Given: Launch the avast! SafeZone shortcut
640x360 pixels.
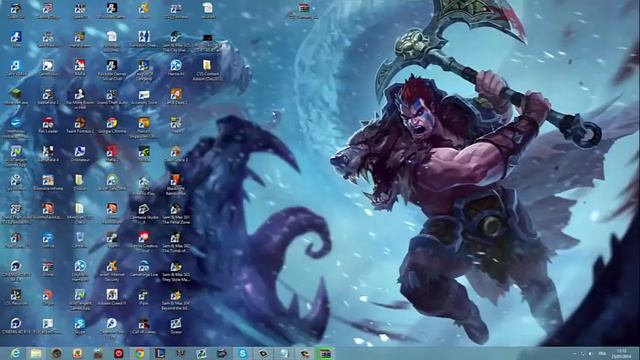Looking at the screenshot, I should (111, 182).
